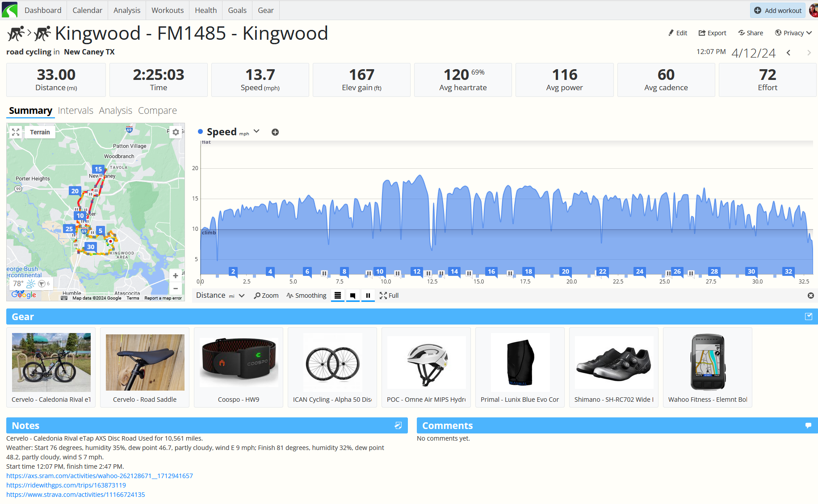The image size is (818, 504).
Task: Open the Goals menu
Action: click(237, 10)
